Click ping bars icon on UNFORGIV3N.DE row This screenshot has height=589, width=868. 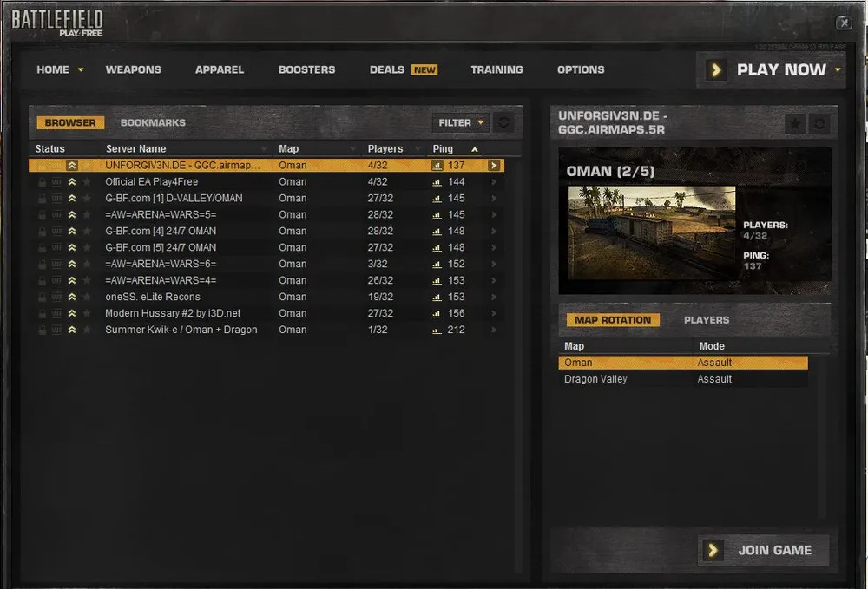click(x=437, y=166)
